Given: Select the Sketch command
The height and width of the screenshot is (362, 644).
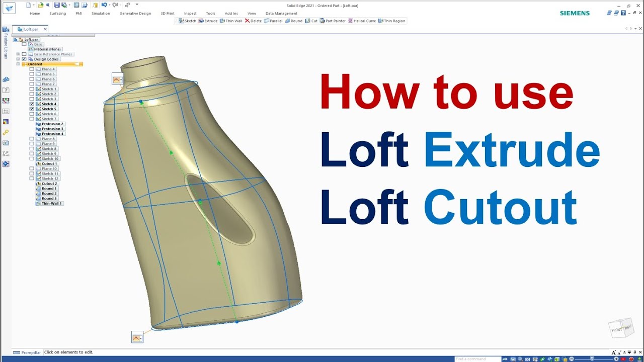Looking at the screenshot, I should pyautogui.click(x=188, y=21).
